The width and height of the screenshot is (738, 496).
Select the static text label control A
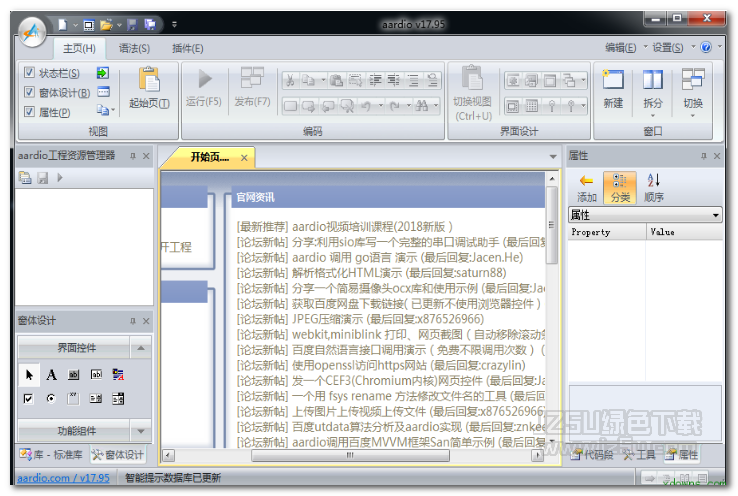tap(51, 375)
